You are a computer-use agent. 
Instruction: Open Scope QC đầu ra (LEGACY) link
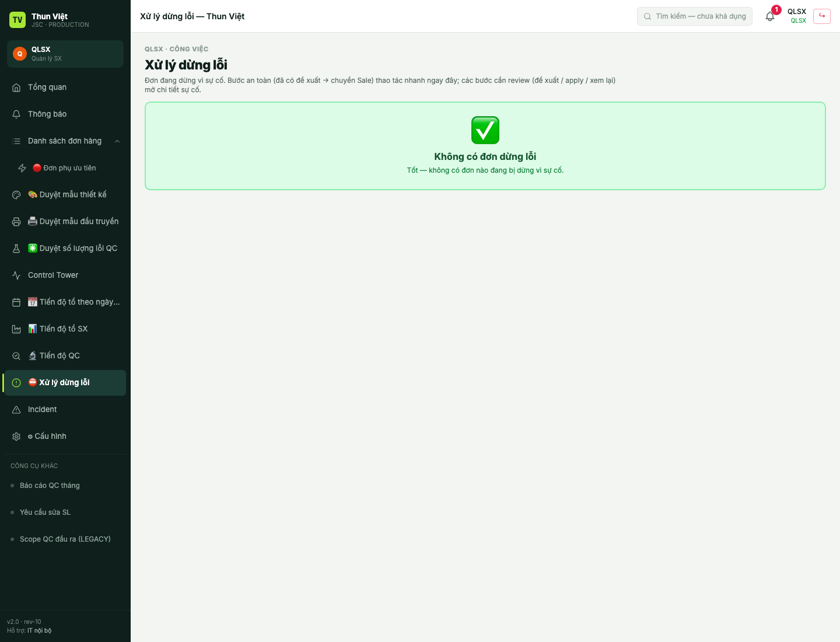pos(65,539)
